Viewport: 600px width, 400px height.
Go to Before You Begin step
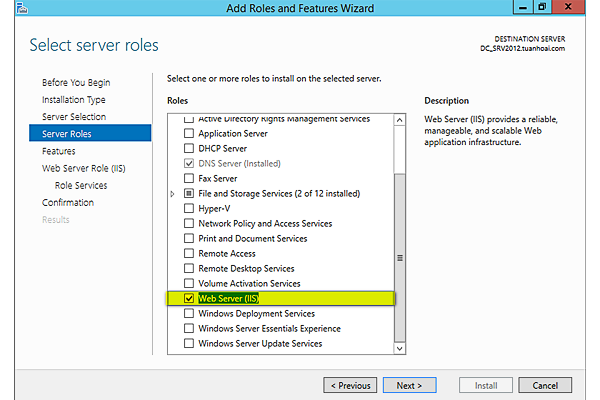coord(76,83)
